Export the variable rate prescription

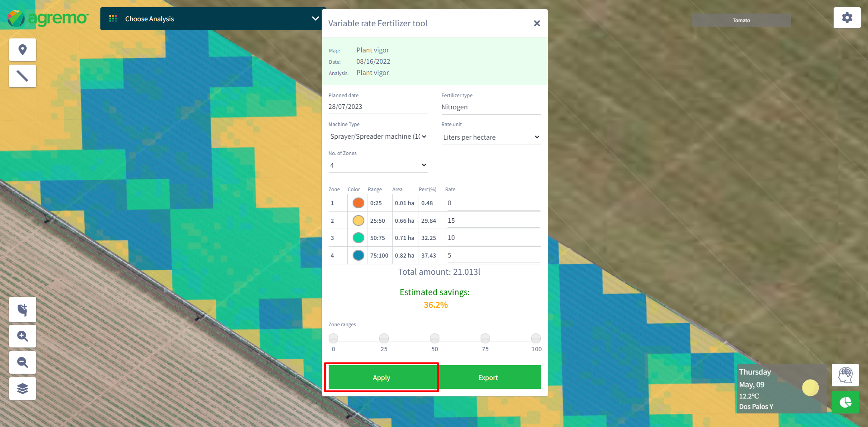[488, 378]
